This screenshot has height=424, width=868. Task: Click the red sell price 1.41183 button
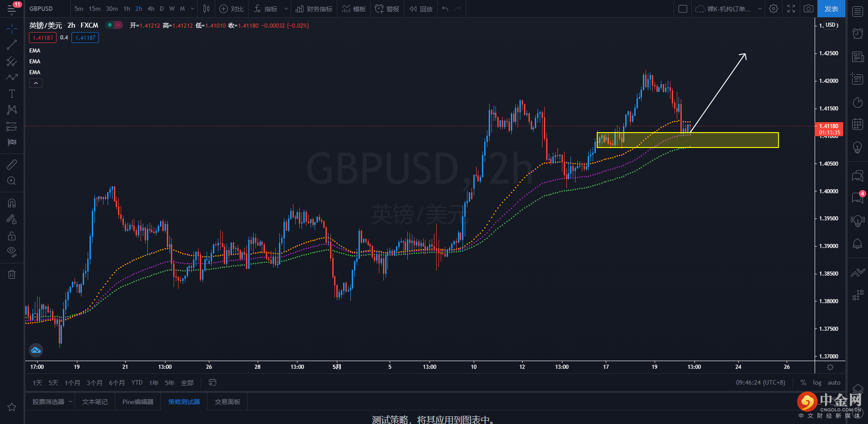tap(43, 38)
